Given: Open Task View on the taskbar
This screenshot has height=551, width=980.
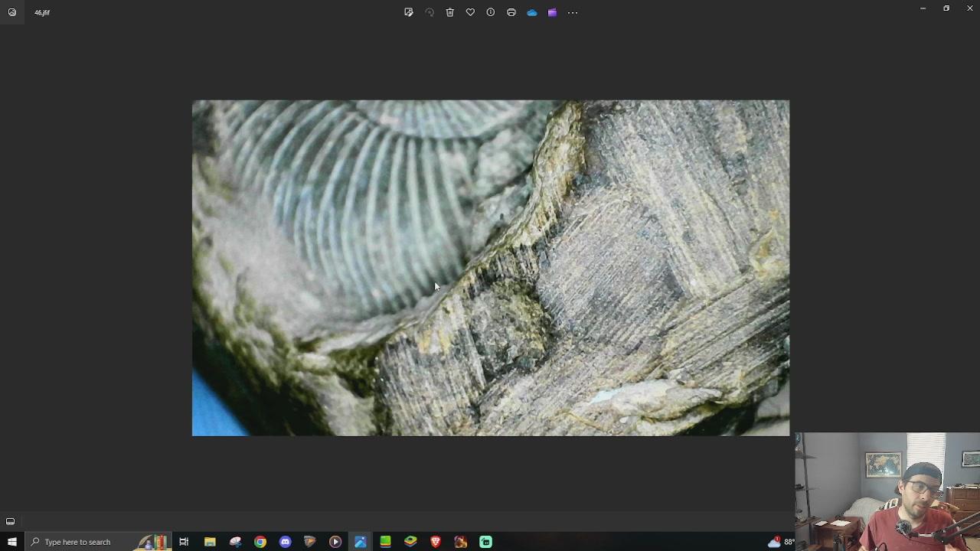Looking at the screenshot, I should pyautogui.click(x=184, y=542).
